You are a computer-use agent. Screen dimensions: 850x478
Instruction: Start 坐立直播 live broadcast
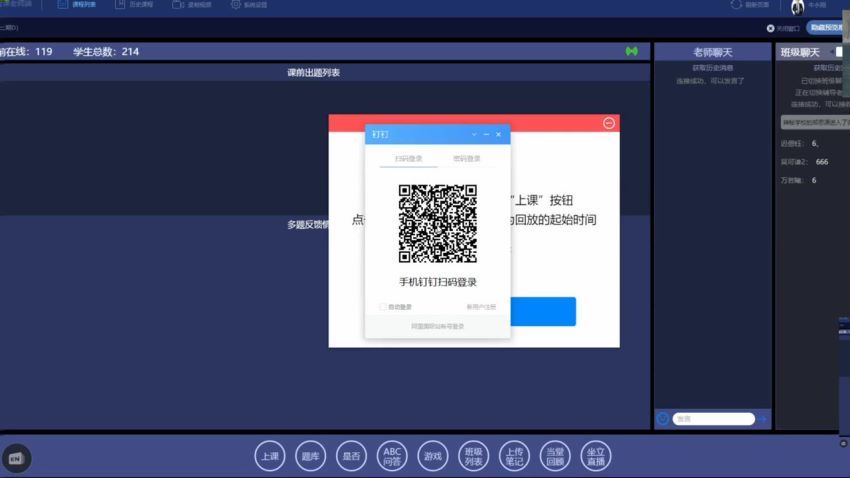[x=597, y=456]
